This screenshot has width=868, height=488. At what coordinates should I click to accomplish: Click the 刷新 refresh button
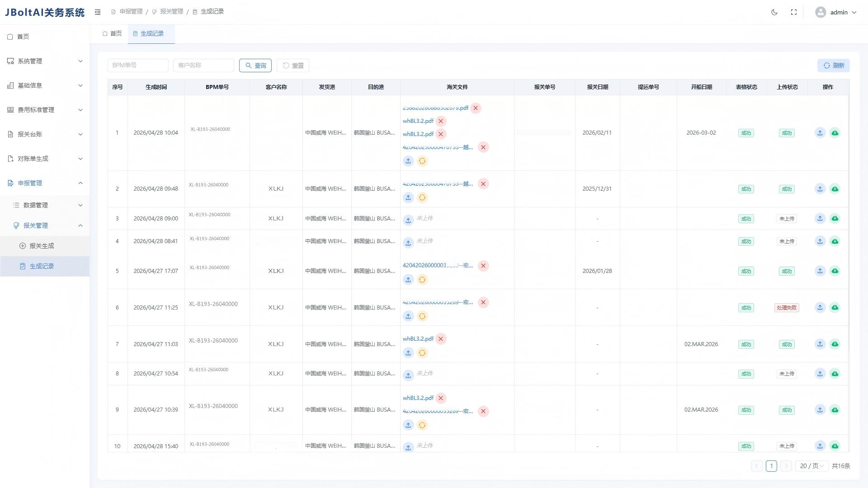(833, 66)
